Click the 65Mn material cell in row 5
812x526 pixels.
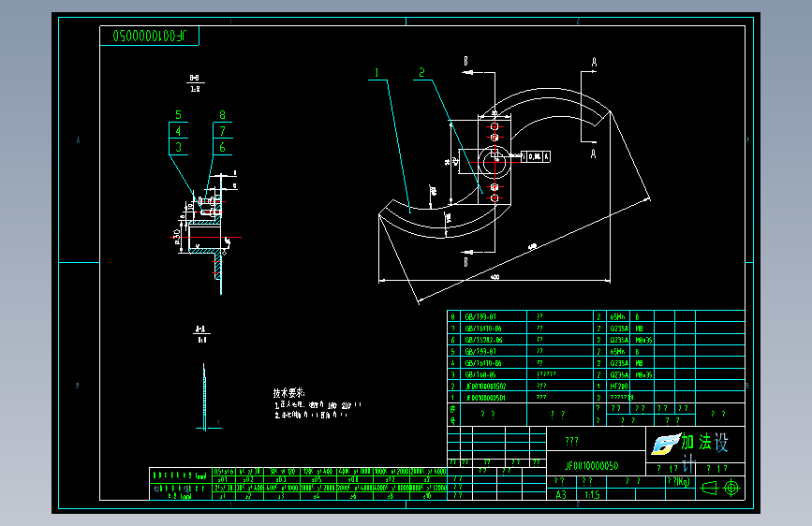click(x=618, y=352)
